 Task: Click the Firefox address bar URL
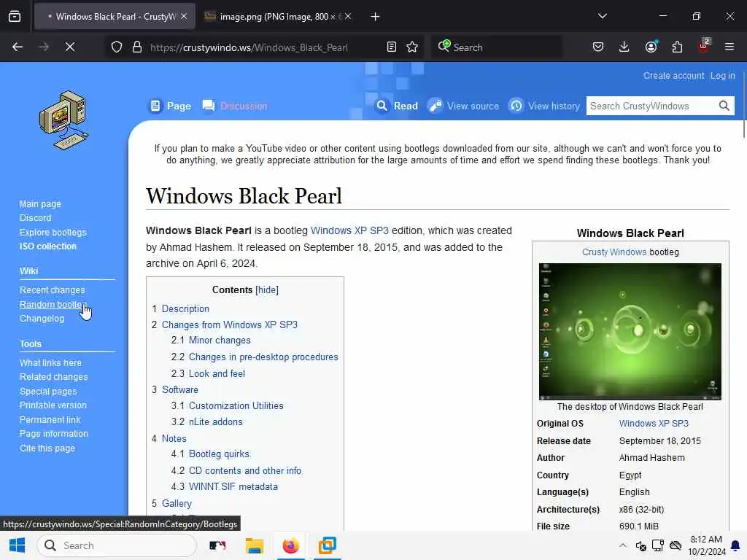249,47
